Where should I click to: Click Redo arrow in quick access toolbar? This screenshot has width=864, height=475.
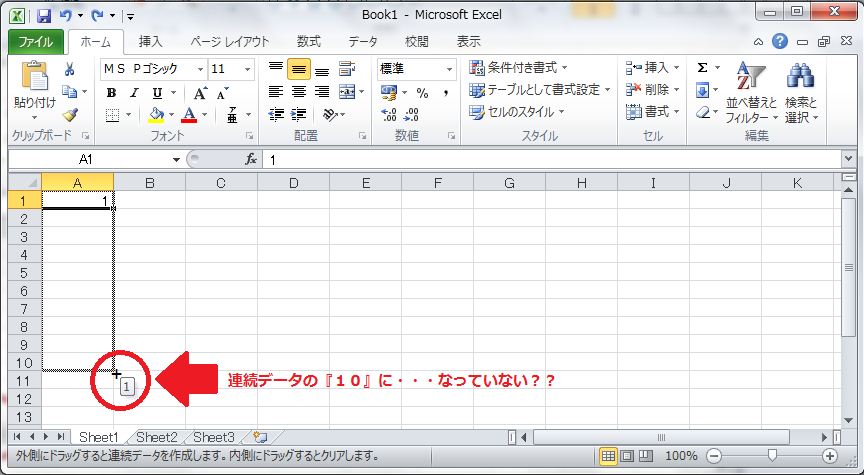[x=98, y=15]
